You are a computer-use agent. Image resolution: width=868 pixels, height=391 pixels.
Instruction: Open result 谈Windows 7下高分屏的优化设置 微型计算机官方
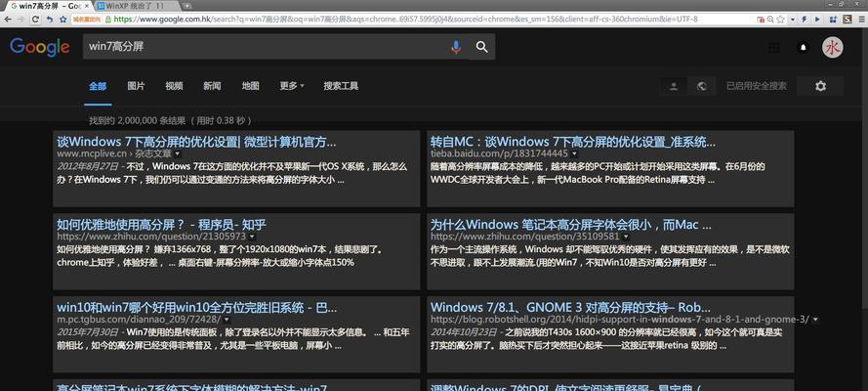196,141
